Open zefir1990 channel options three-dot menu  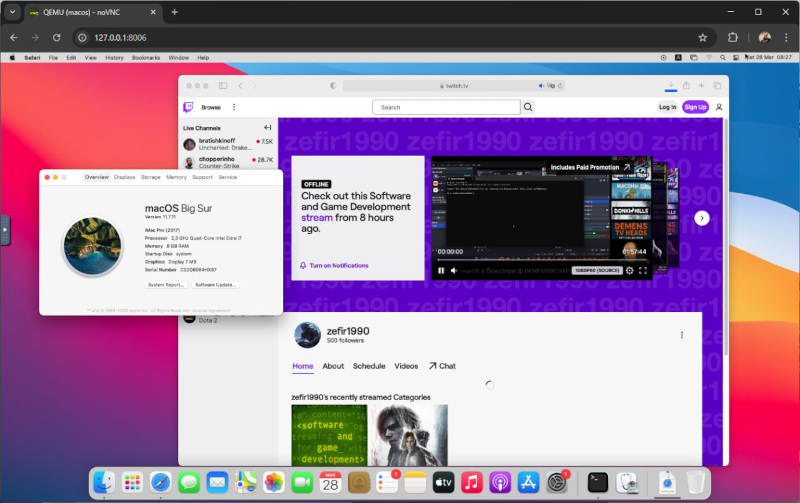[683, 335]
